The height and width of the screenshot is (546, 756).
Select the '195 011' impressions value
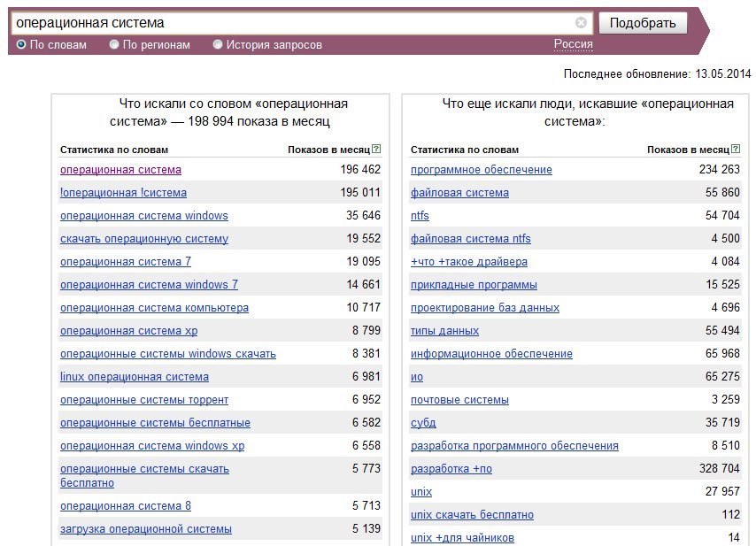[360, 193]
